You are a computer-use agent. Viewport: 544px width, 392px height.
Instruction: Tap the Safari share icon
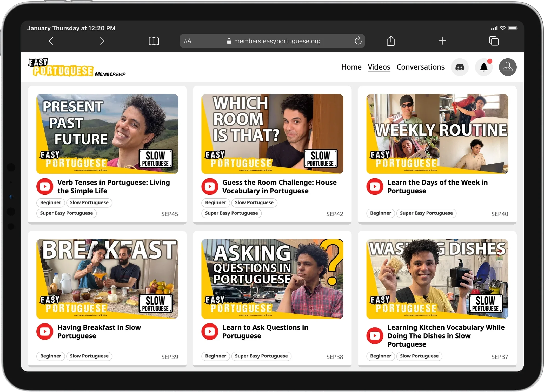(390, 41)
